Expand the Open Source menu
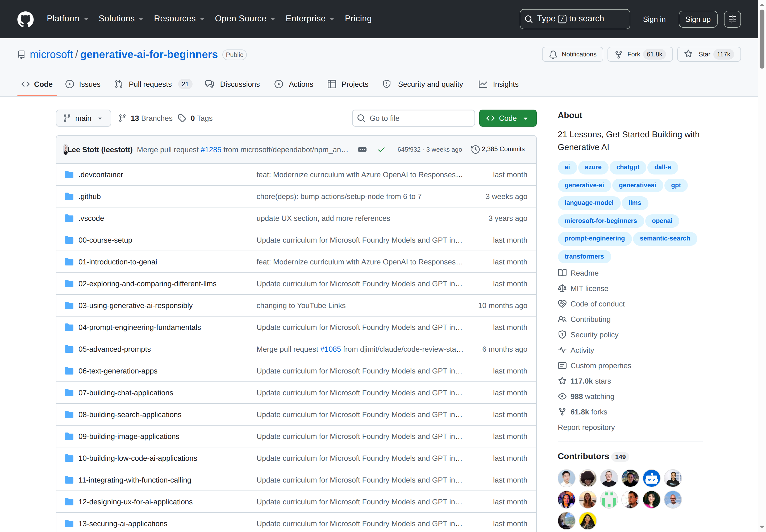Image resolution: width=766 pixels, height=532 pixels. 245,19
